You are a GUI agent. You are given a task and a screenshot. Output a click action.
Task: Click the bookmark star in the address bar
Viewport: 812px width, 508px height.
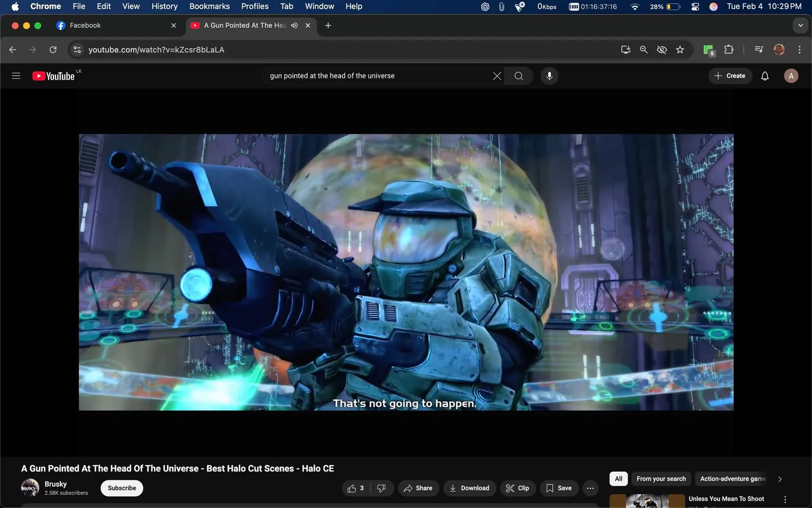point(680,49)
